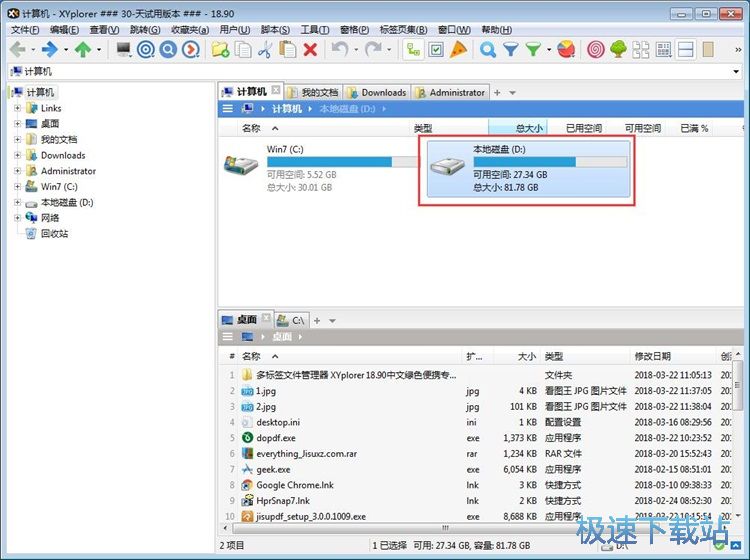Click the red X Delete icon
The width and height of the screenshot is (750, 560).
click(310, 49)
